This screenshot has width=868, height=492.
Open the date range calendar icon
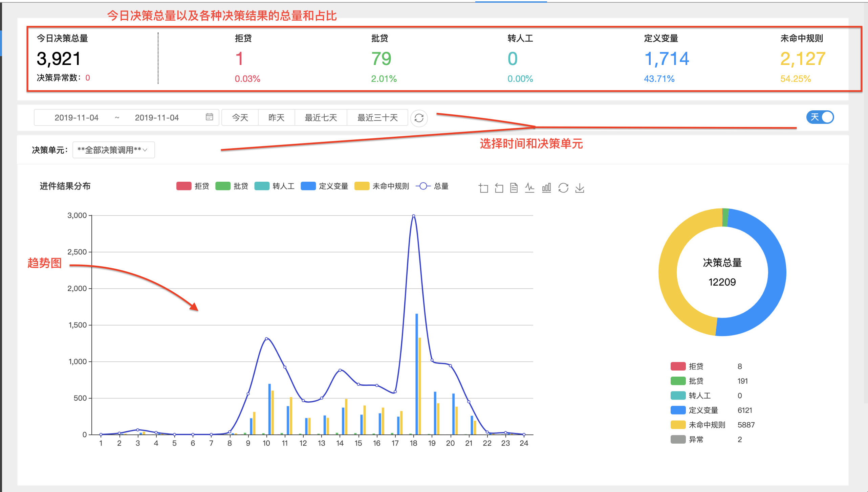point(210,117)
